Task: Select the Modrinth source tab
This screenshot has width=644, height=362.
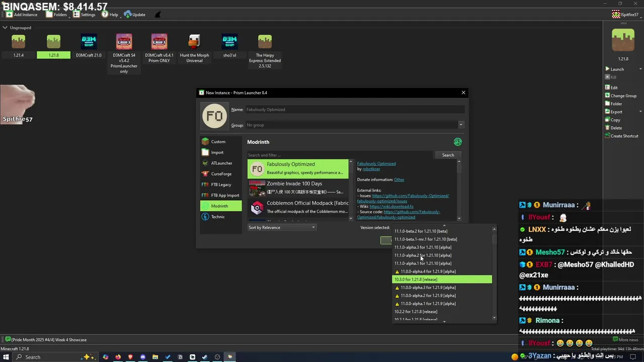Action: pyautogui.click(x=221, y=206)
